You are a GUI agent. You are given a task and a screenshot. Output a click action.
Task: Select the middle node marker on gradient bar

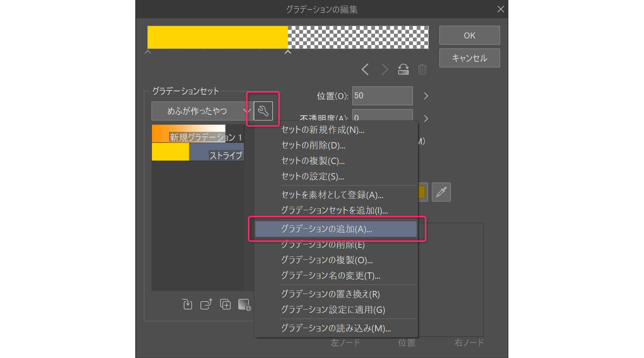click(x=288, y=52)
